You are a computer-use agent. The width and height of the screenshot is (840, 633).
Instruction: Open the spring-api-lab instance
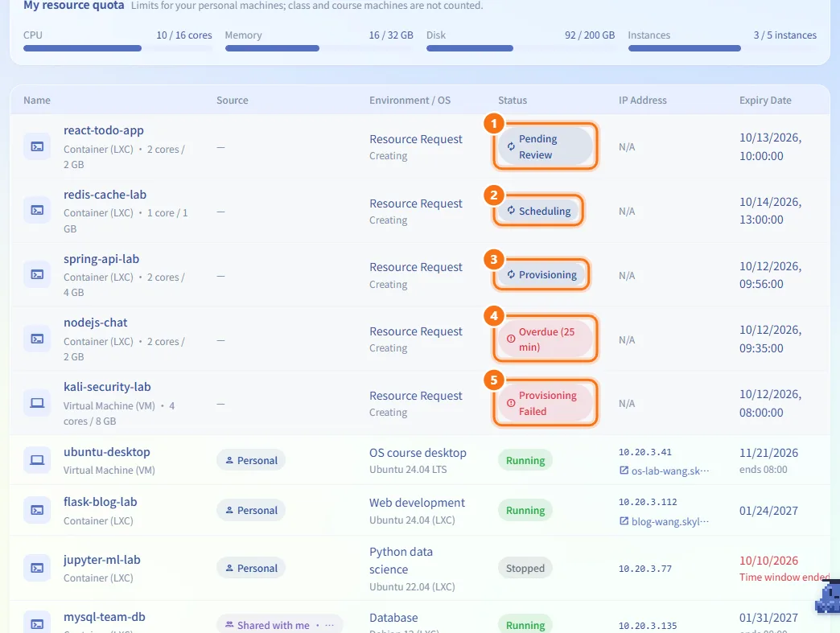point(101,259)
